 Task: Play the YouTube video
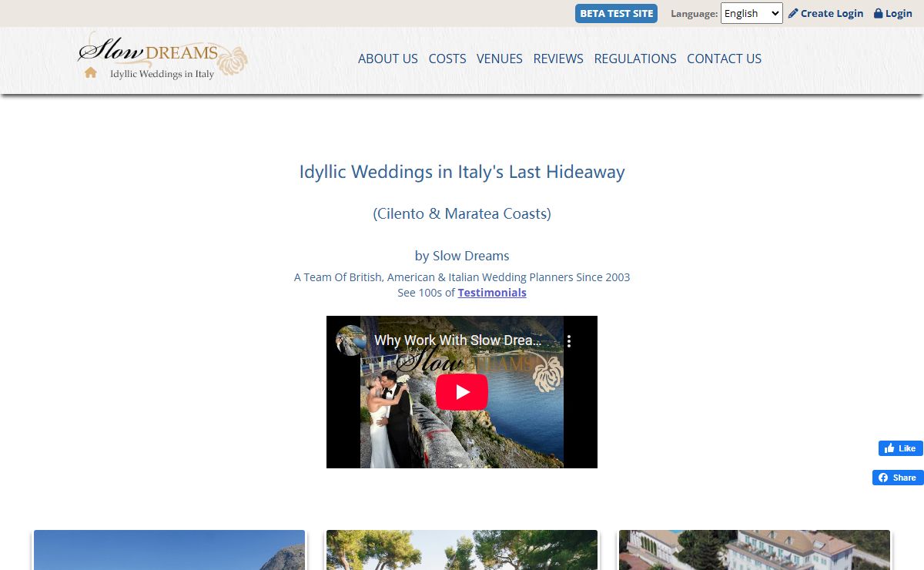click(x=462, y=392)
